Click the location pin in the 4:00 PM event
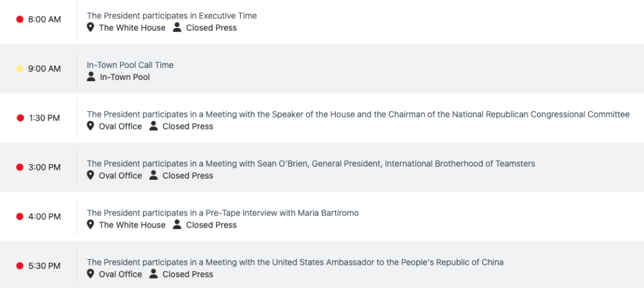644x288 pixels. pos(91,224)
